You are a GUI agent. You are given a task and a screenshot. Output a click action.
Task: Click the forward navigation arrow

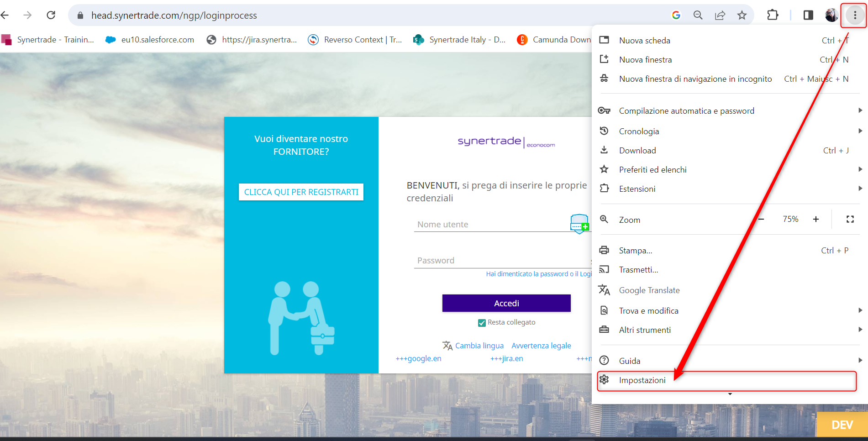tap(28, 15)
